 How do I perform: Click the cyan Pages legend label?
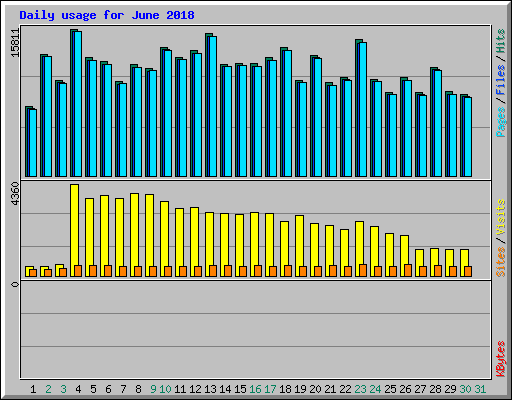click(x=501, y=122)
